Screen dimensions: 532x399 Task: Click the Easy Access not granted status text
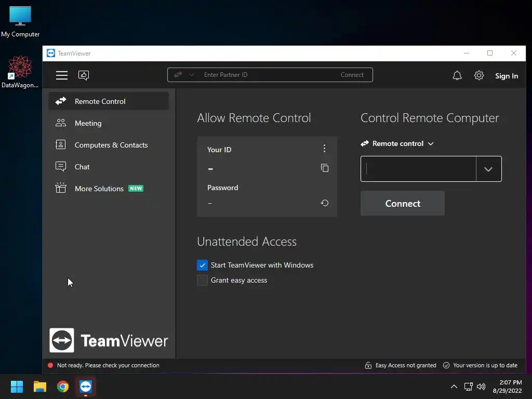(406, 365)
